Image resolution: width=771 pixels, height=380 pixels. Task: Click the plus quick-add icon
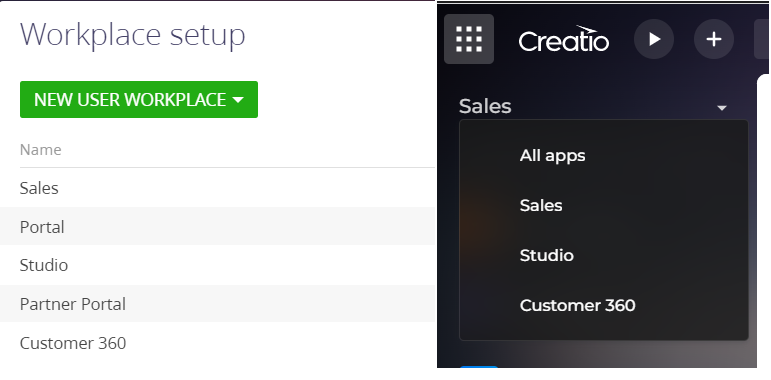[713, 39]
